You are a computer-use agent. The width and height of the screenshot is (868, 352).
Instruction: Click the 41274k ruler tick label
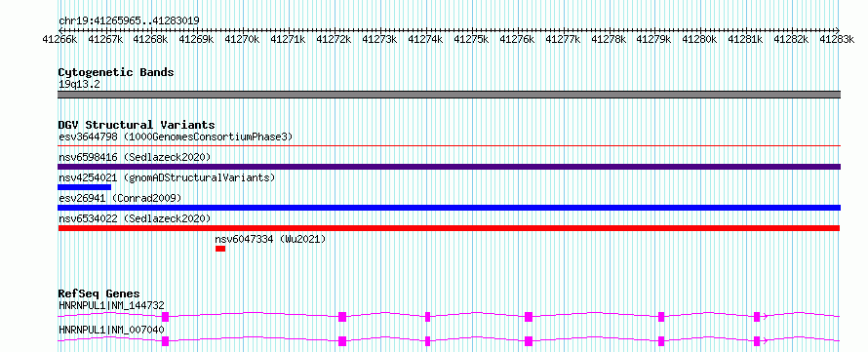(x=424, y=39)
